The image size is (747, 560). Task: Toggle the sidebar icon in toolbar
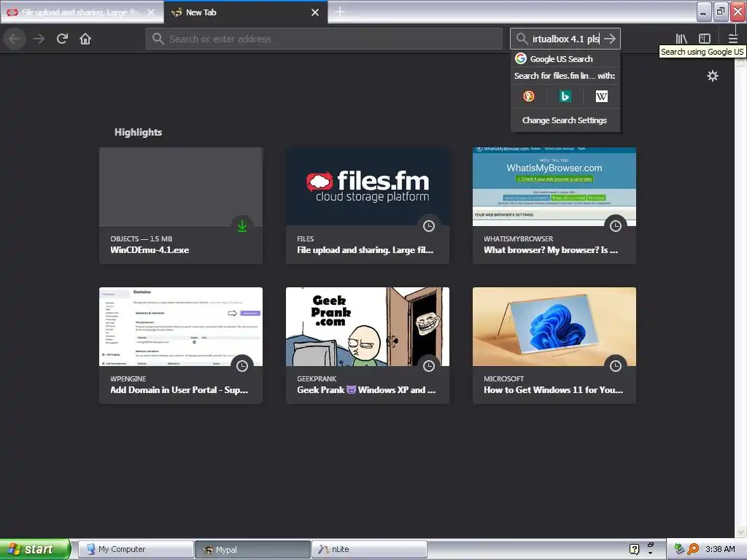[x=705, y=39]
